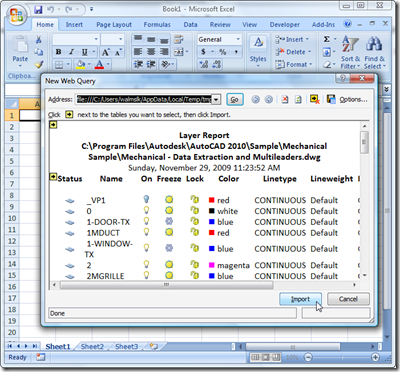Image resolution: width=400 pixels, height=372 pixels.
Task: Click the Forward navigation icon in Web Query
Action: tap(269, 99)
